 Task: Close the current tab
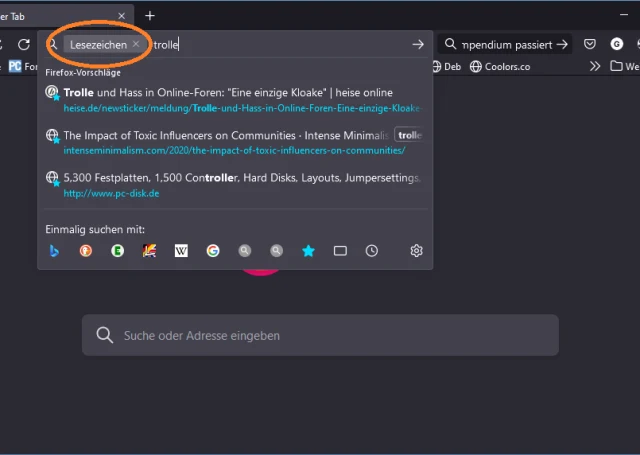pyautogui.click(x=122, y=16)
